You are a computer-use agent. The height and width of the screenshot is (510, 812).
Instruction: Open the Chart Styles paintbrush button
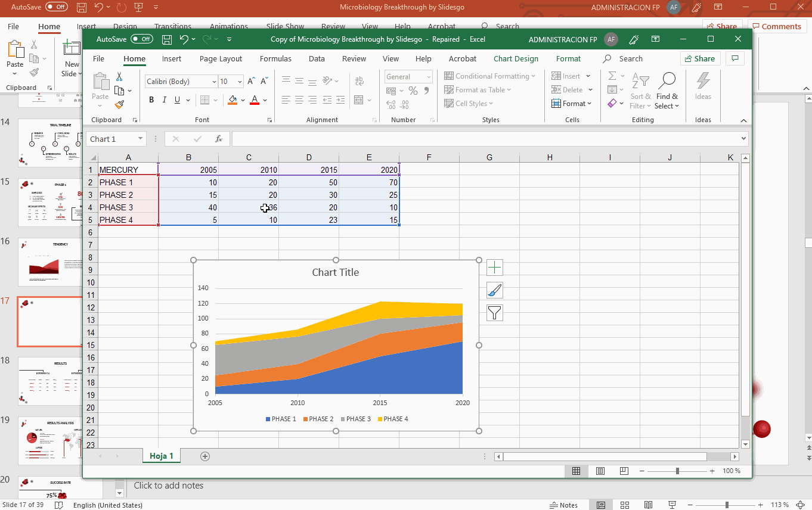tap(495, 290)
